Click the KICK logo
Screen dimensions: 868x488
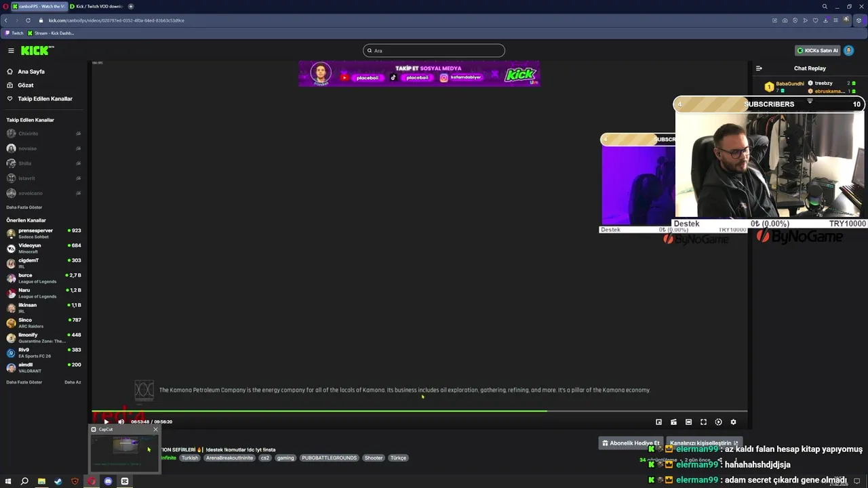(37, 51)
